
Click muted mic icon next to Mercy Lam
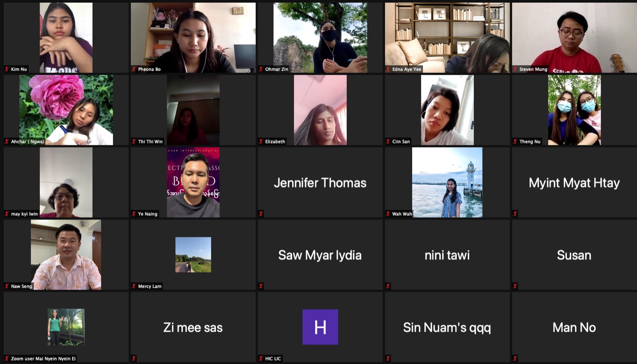tap(134, 286)
